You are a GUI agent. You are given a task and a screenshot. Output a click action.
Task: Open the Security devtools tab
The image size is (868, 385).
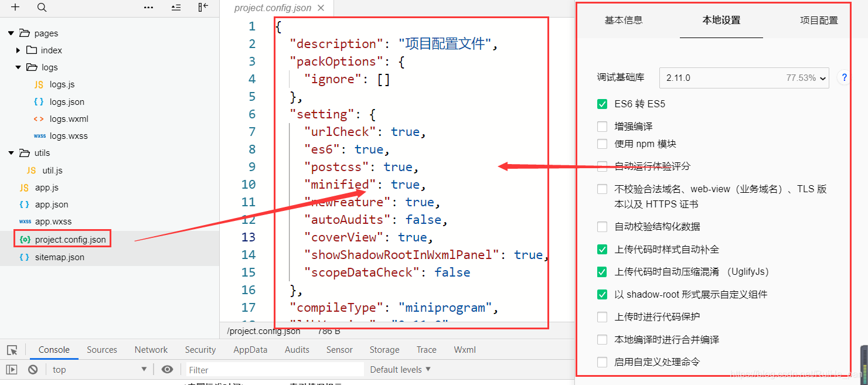coord(200,350)
